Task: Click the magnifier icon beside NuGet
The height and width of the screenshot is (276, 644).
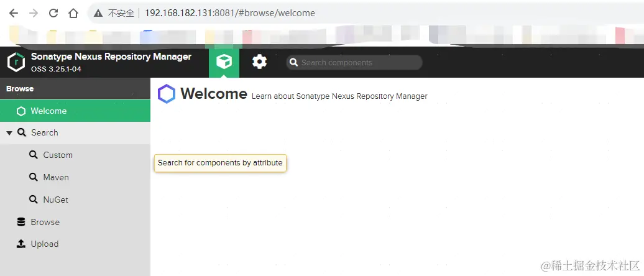Action: (34, 200)
